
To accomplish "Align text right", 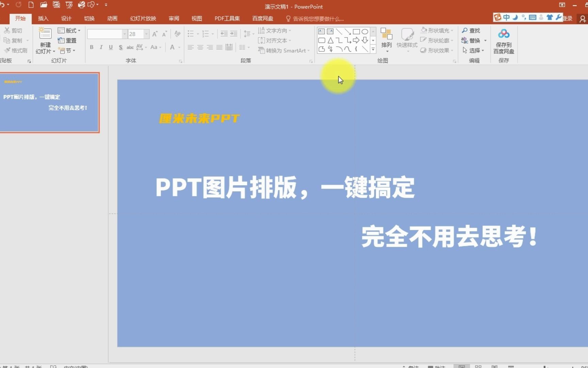I will (x=210, y=47).
